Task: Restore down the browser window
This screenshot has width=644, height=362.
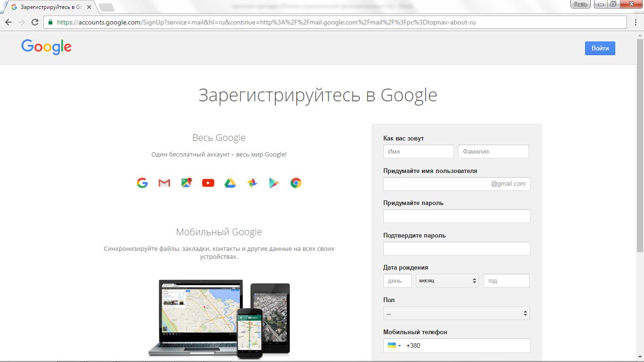Action: (x=613, y=4)
